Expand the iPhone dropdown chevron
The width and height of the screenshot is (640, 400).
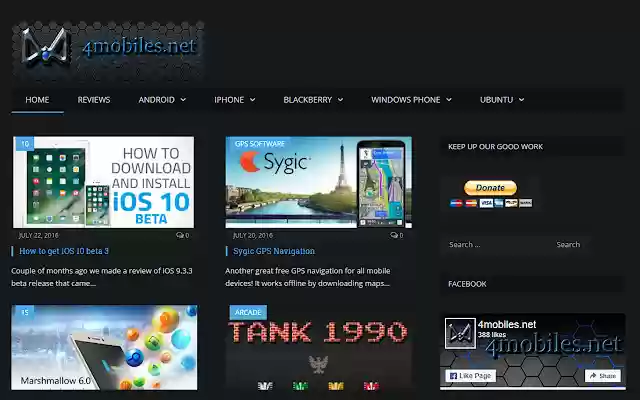pyautogui.click(x=253, y=100)
